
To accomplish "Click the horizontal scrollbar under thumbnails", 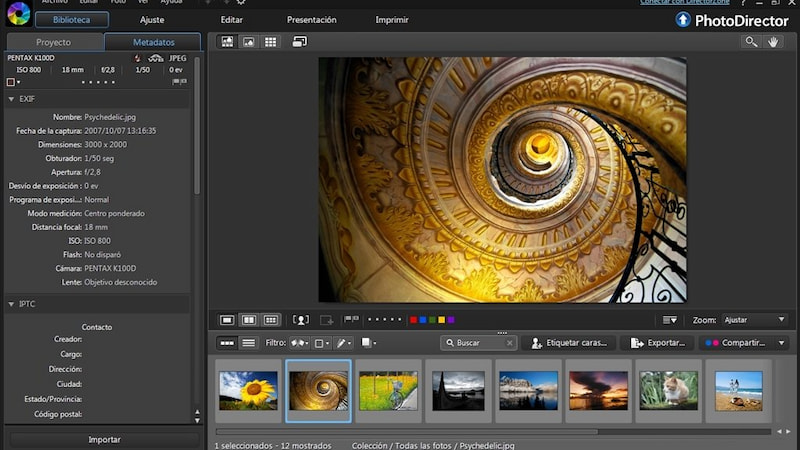I will (407, 432).
